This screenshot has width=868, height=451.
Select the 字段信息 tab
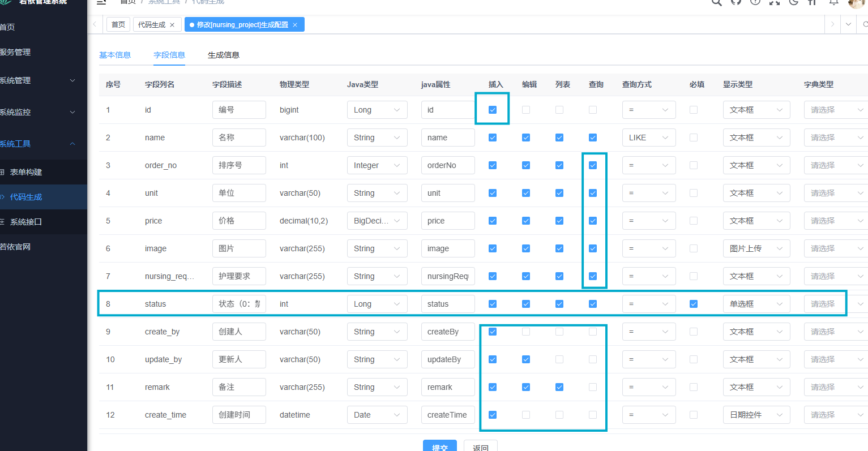[x=169, y=55]
